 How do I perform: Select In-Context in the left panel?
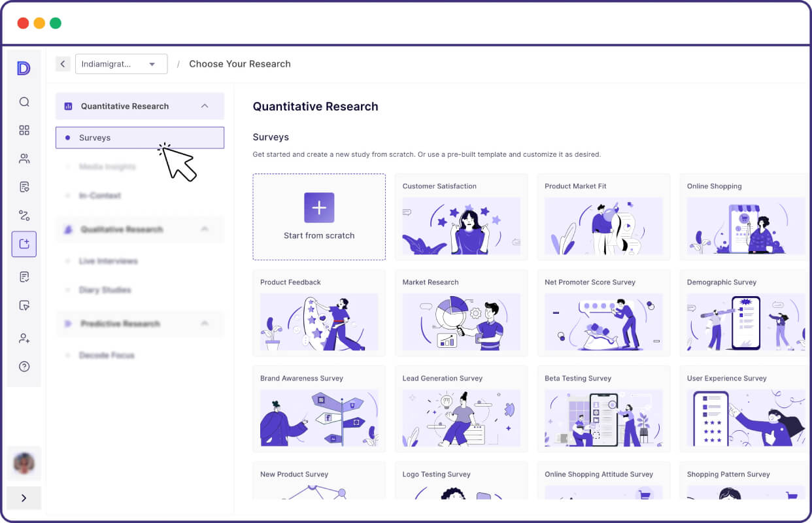coord(100,195)
